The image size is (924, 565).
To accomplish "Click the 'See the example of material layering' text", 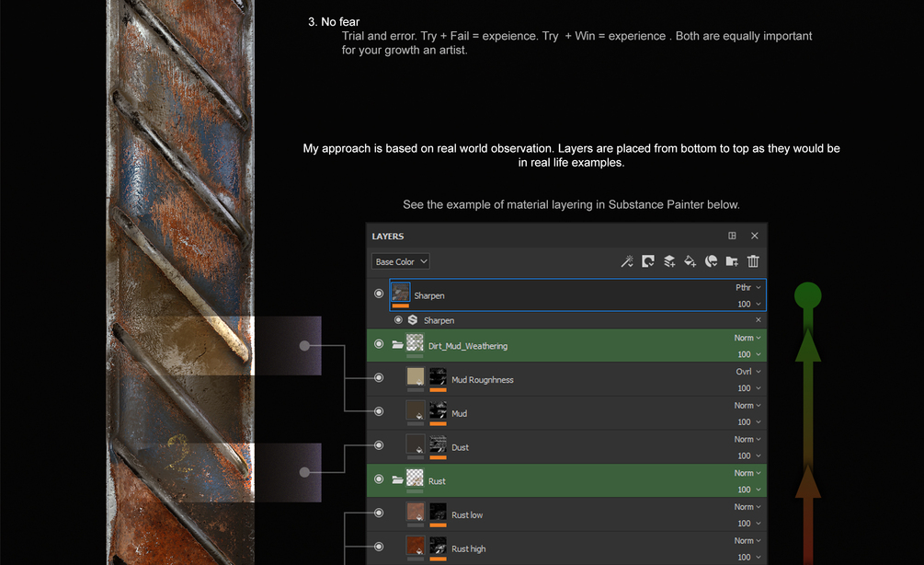I will point(571,204).
